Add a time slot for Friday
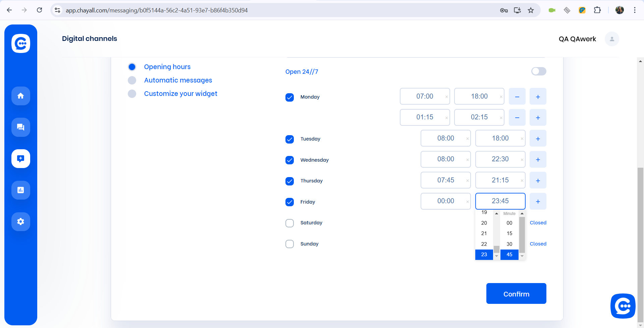Screen dimensions: 644x328 click(538, 201)
